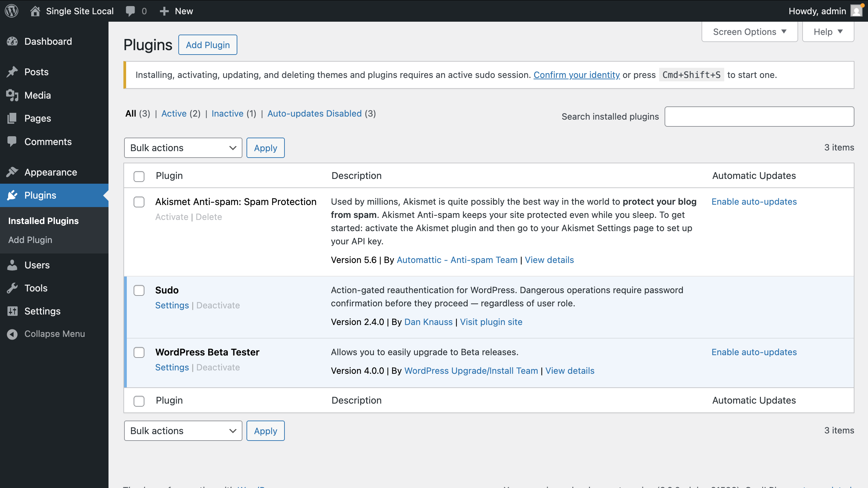
Task: Open the bottom Bulk actions dropdown
Action: (183, 431)
